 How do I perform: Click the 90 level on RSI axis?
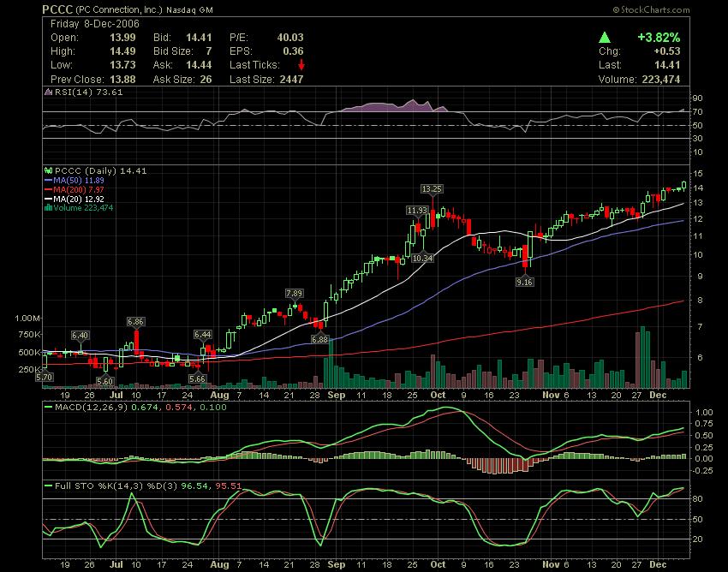point(698,98)
